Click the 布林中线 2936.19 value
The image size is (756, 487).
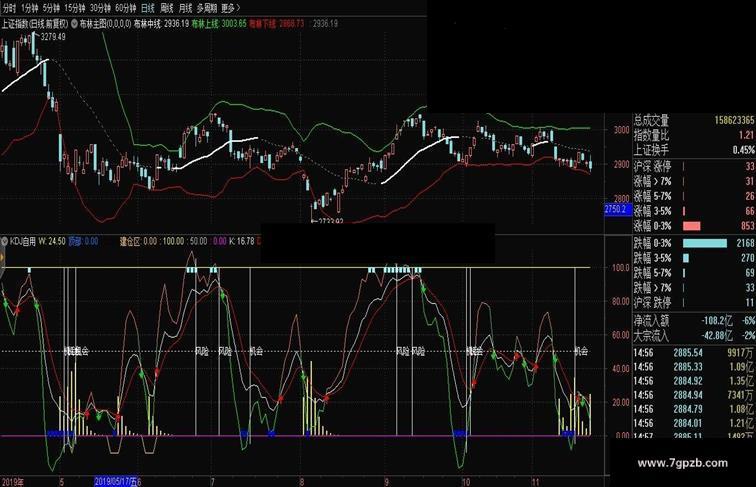(x=161, y=23)
